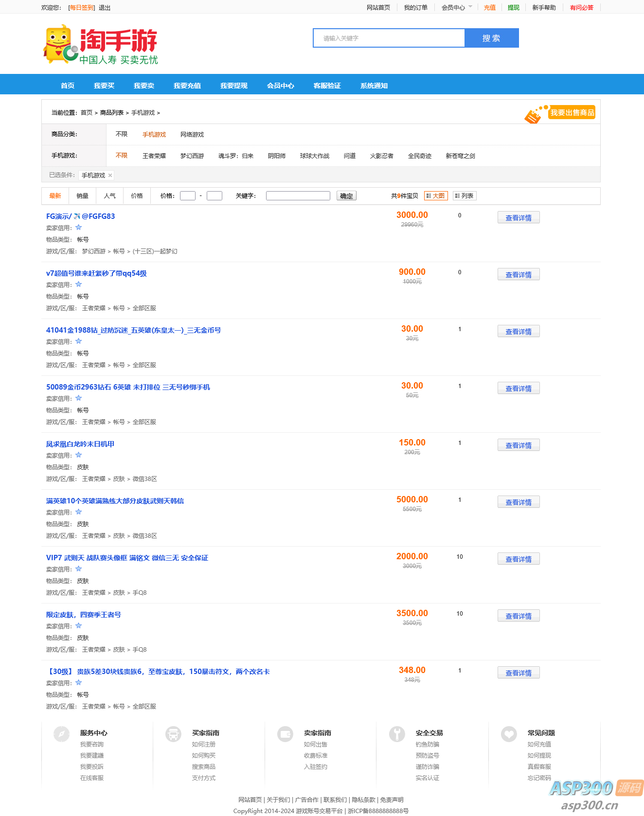Viewport: 644px width, 816px height.
Task: Sort listings by the 价格 tab
Action: pos(137,196)
